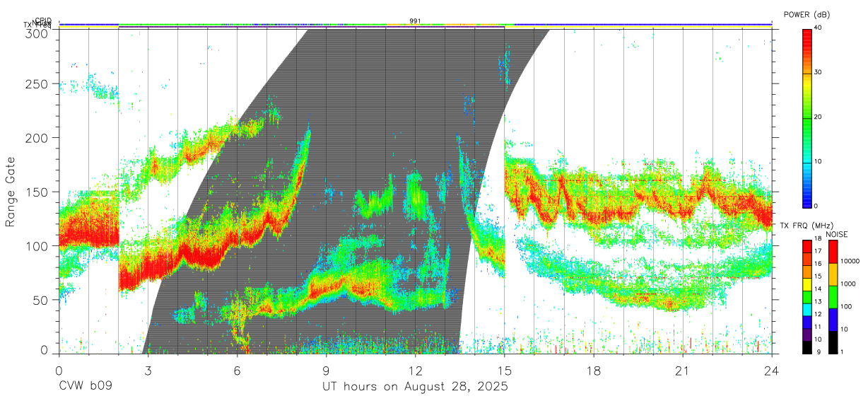Click the 24 tick on the UT hours axis
Image resolution: width=868 pixels, height=401 pixels.
coord(771,371)
